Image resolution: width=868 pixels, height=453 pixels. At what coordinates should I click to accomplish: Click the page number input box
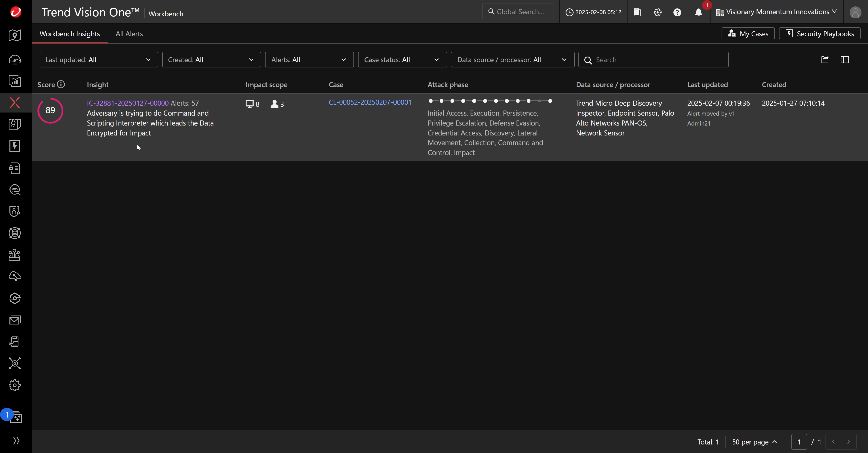pos(799,442)
